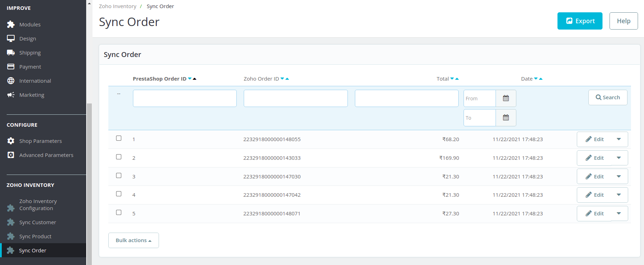Click the Advanced Parameters gear icon
The image size is (644, 265).
pos(11,155)
